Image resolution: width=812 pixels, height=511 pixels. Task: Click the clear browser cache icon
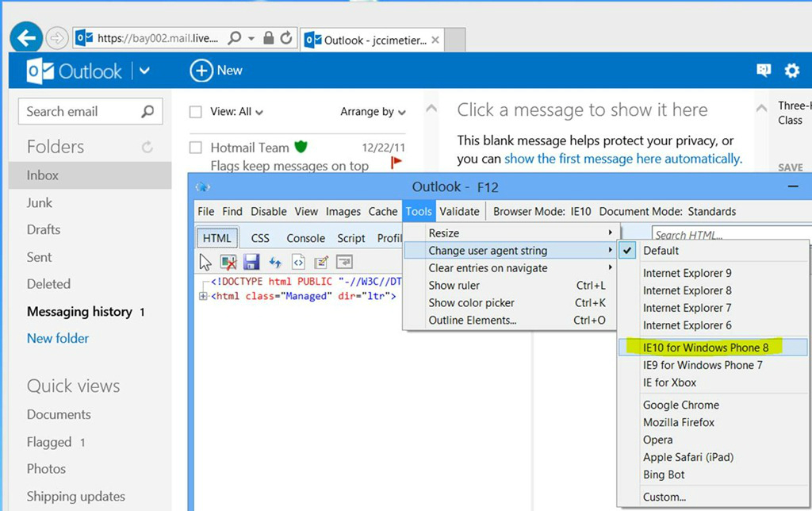tap(228, 262)
